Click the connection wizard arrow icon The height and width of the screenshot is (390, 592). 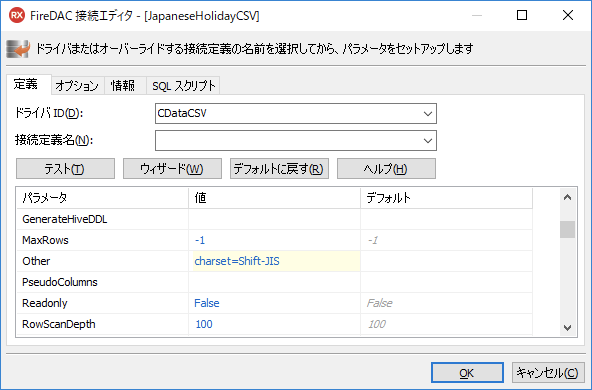pos(18,49)
